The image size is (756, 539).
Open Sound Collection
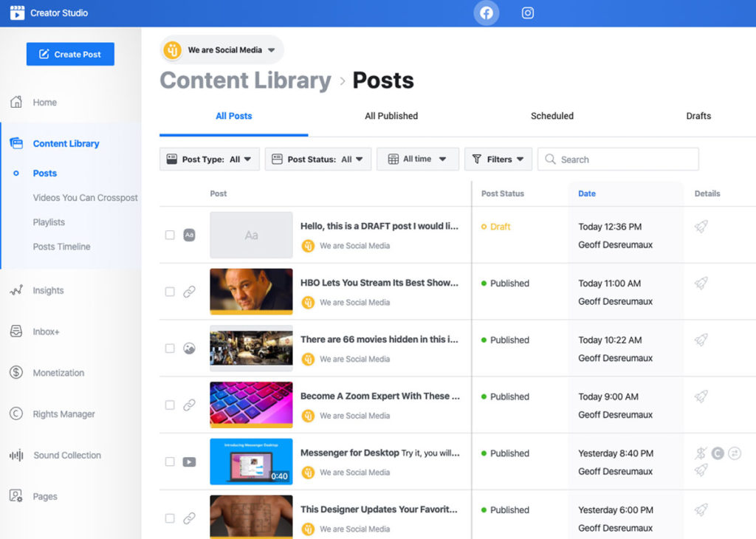point(66,456)
